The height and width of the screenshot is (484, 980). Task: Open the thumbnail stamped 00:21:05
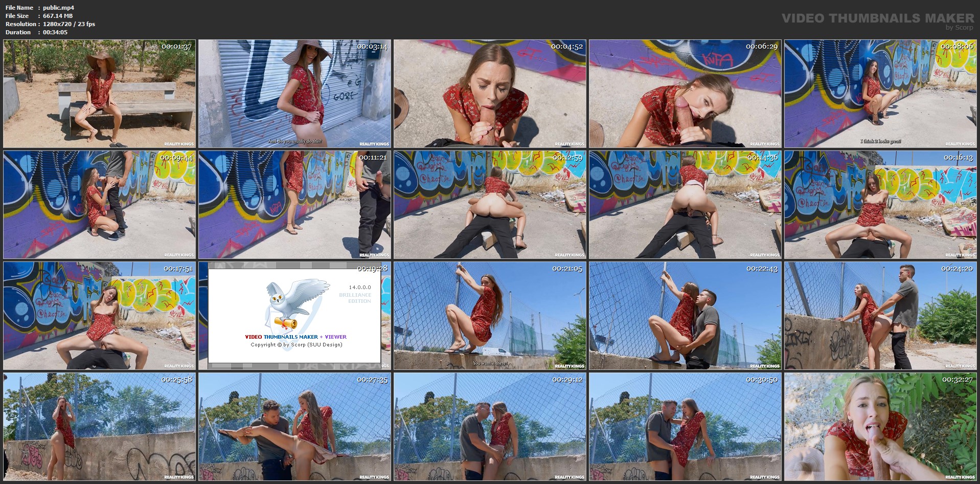(x=490, y=316)
